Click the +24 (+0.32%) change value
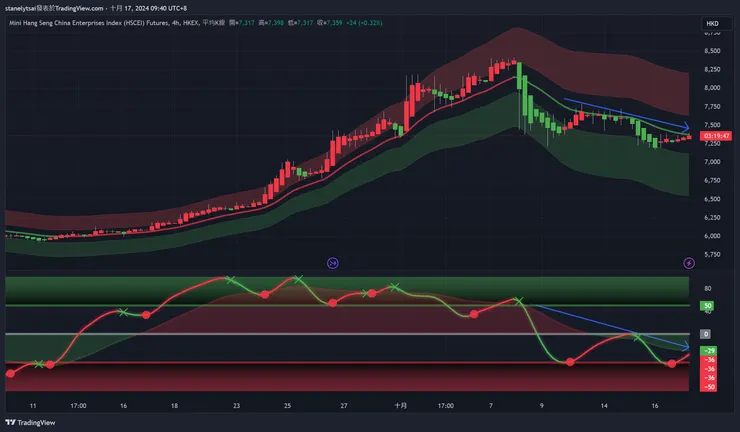740x432 pixels. [364, 23]
